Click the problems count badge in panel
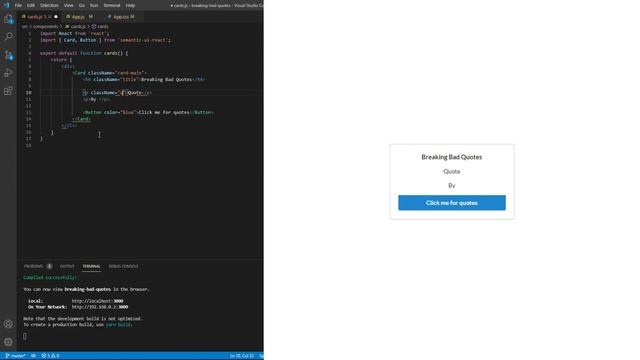 [49, 266]
